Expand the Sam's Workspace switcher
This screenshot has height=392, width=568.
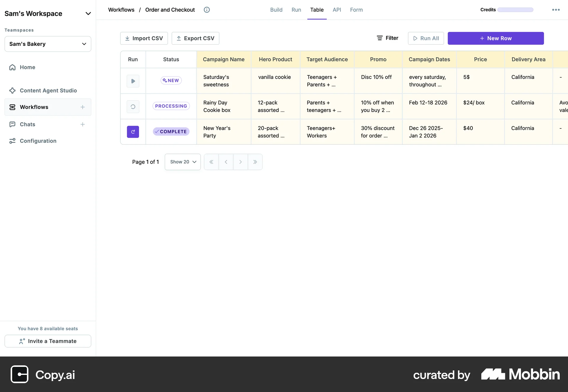(x=88, y=13)
